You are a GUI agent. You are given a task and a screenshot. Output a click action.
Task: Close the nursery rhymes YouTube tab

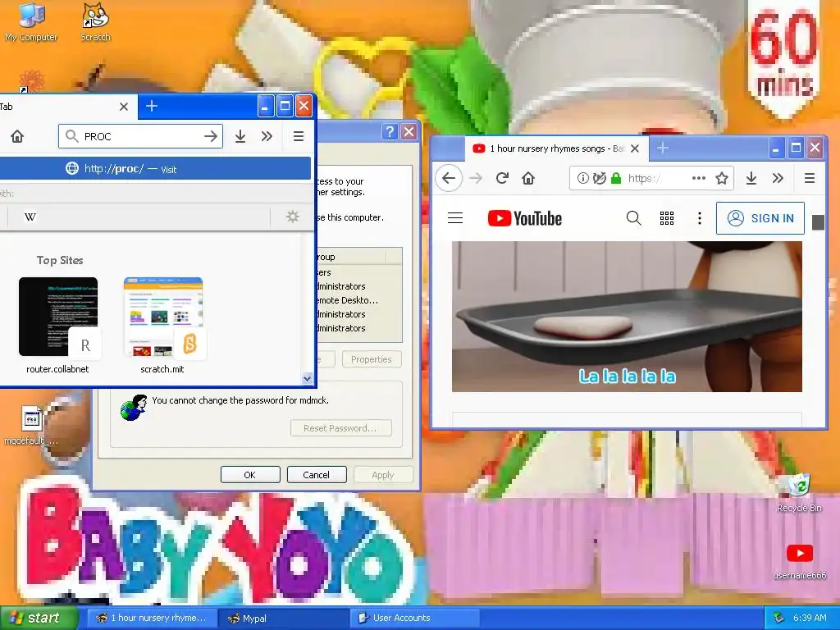coord(635,148)
